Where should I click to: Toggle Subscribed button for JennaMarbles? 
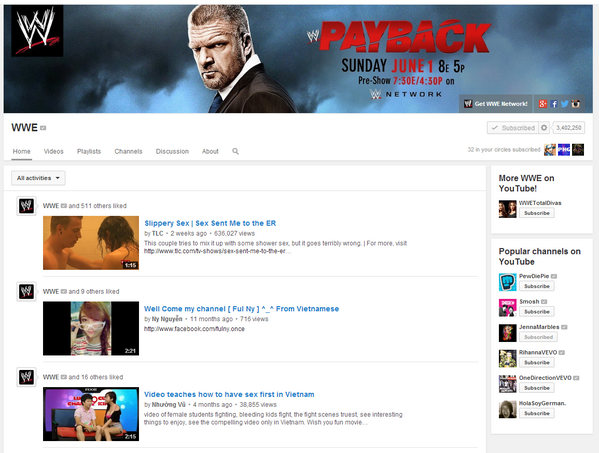pos(538,337)
